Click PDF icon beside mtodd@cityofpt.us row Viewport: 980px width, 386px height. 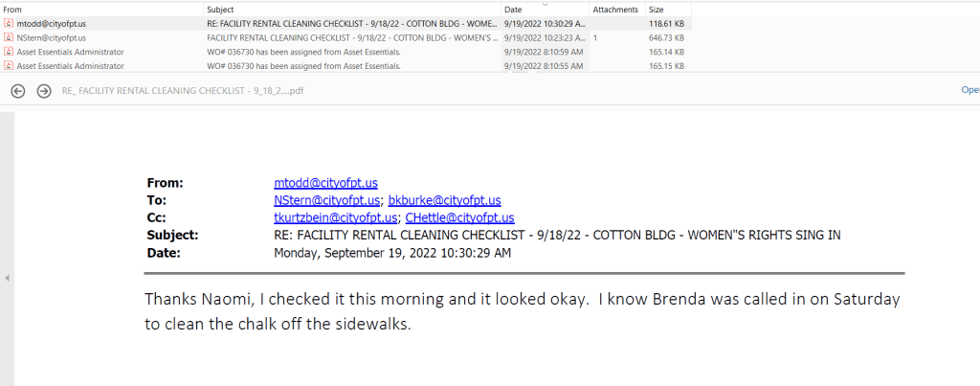[x=9, y=22]
